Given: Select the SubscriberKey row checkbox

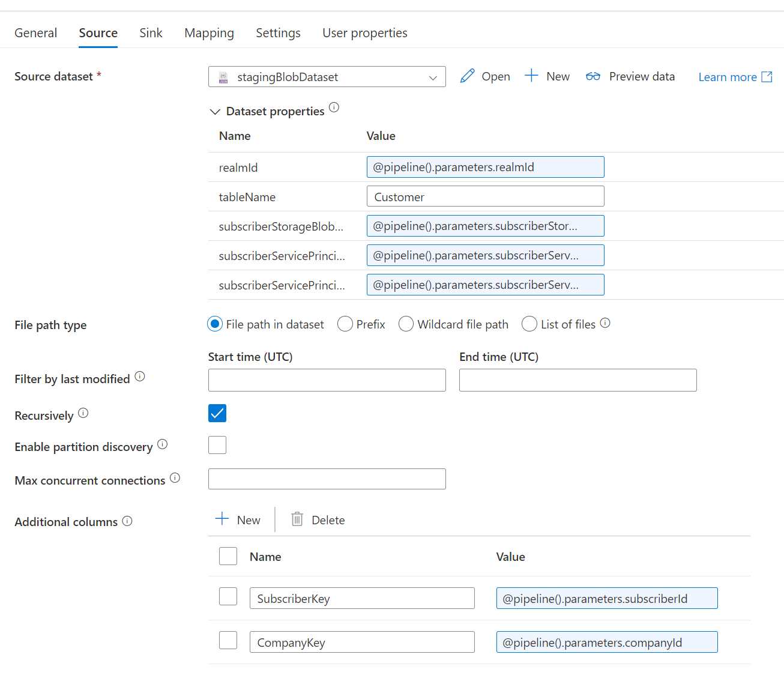Looking at the screenshot, I should click(x=228, y=596).
